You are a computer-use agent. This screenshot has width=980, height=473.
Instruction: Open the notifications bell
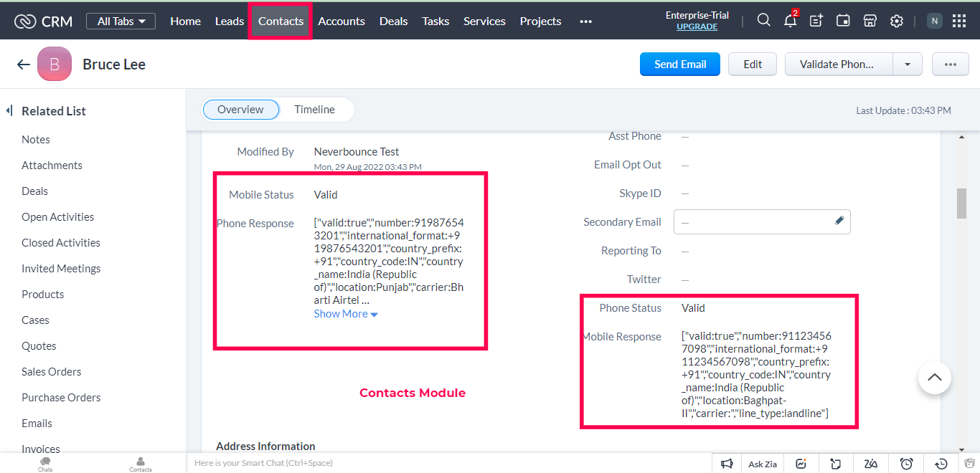[x=790, y=21]
